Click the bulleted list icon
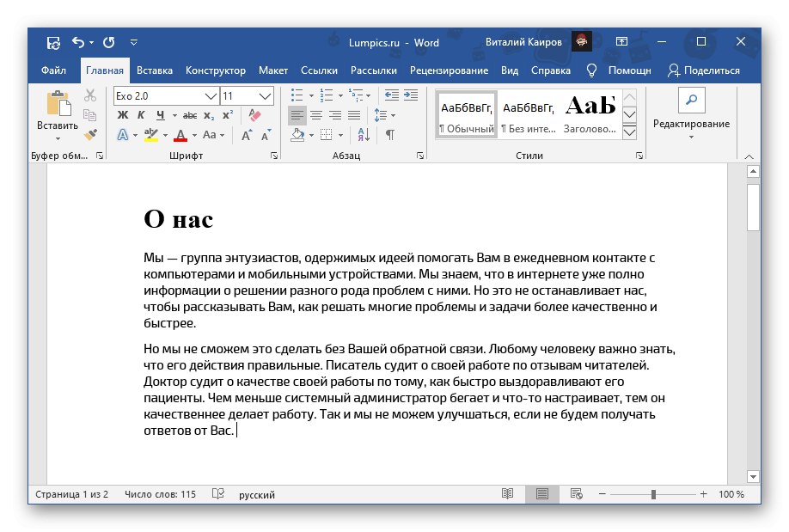Screen dimensions: 789x532 (297, 95)
